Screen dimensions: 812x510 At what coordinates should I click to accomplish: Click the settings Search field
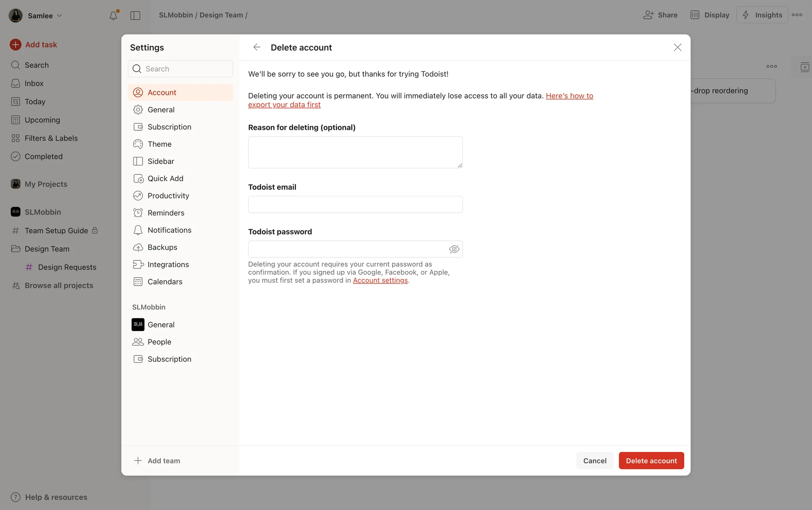186,69
